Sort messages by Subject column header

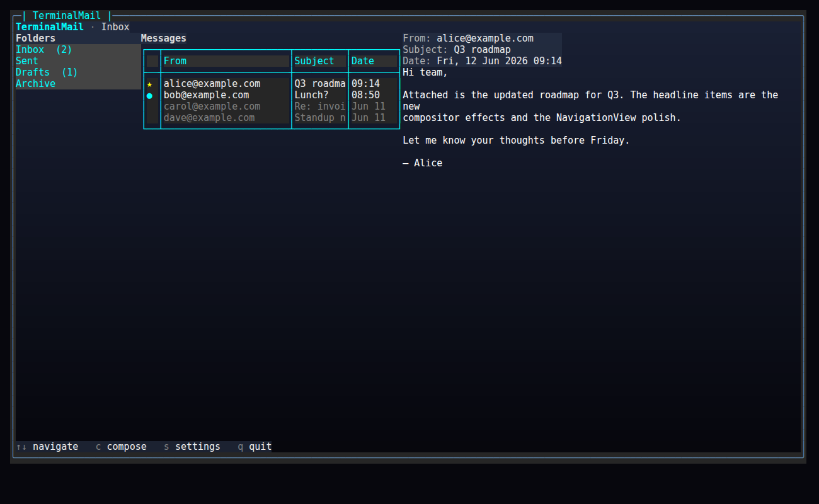[320, 61]
